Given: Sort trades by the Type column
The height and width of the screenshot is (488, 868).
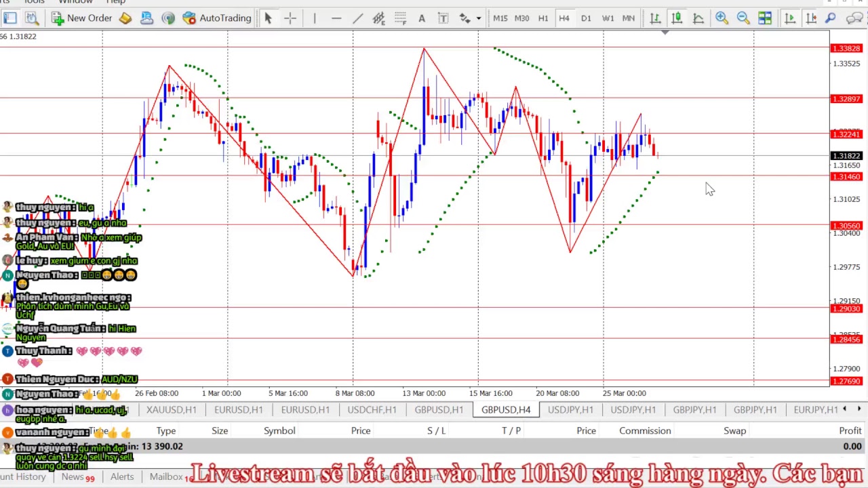Looking at the screenshot, I should (165, 430).
